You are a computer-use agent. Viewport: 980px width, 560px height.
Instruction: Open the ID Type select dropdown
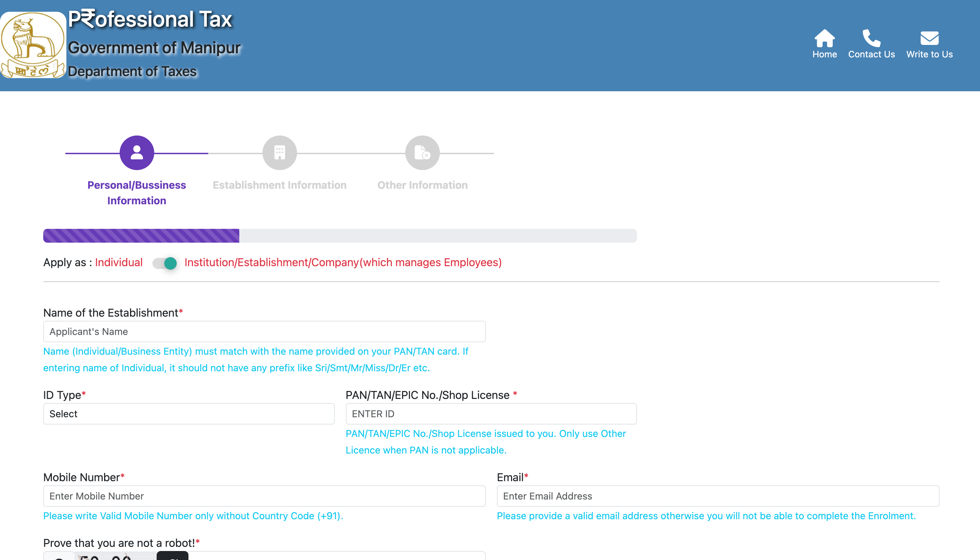pos(188,414)
